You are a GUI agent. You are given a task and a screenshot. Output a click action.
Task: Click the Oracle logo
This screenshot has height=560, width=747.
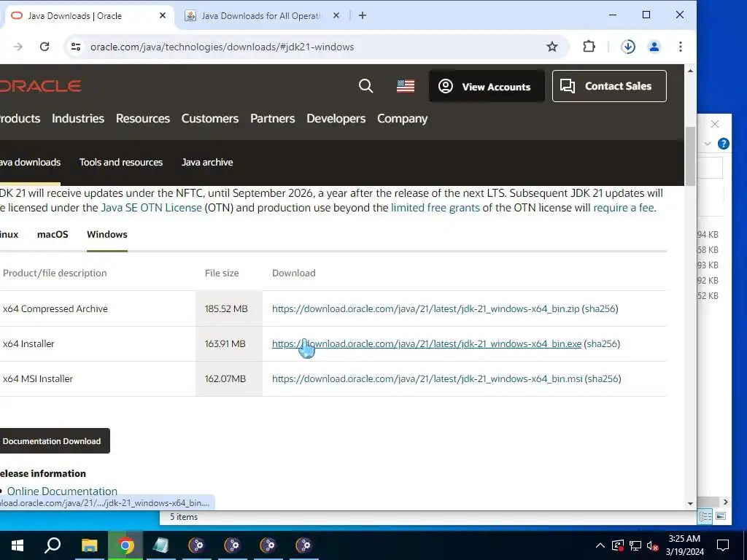point(41,86)
